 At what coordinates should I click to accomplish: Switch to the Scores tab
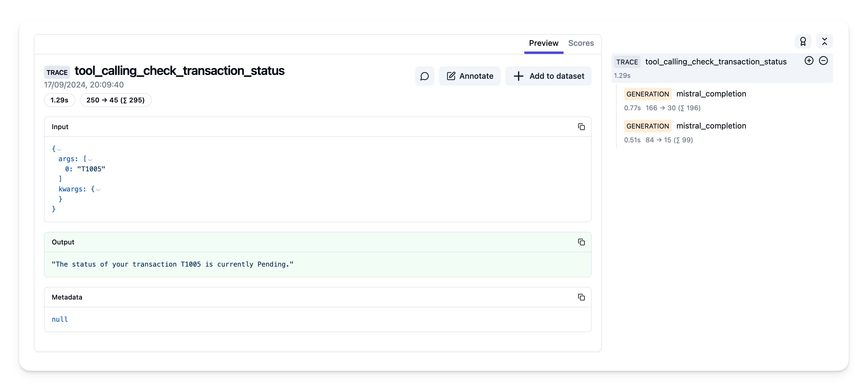pyautogui.click(x=581, y=43)
